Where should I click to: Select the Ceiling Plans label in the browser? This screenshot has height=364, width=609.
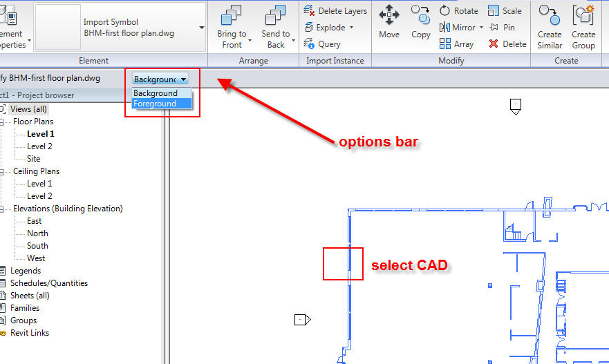pos(36,171)
